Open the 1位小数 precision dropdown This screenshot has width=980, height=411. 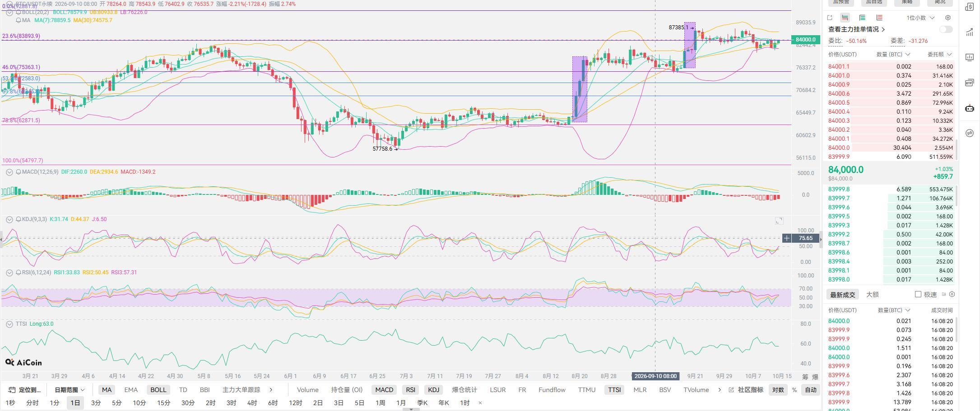click(920, 18)
